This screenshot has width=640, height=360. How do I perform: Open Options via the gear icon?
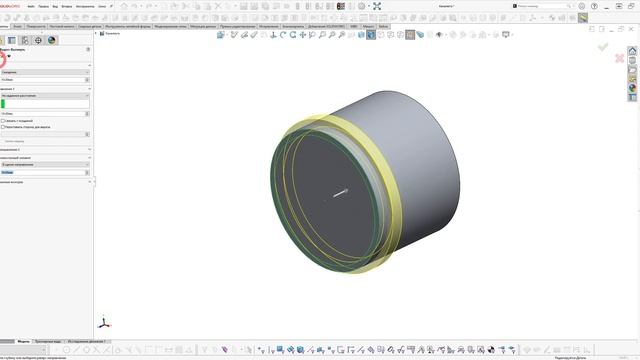[362, 6]
